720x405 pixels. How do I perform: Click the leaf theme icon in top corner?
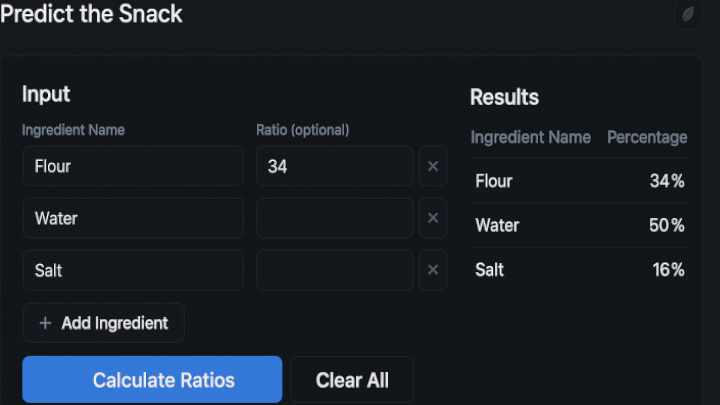[688, 14]
